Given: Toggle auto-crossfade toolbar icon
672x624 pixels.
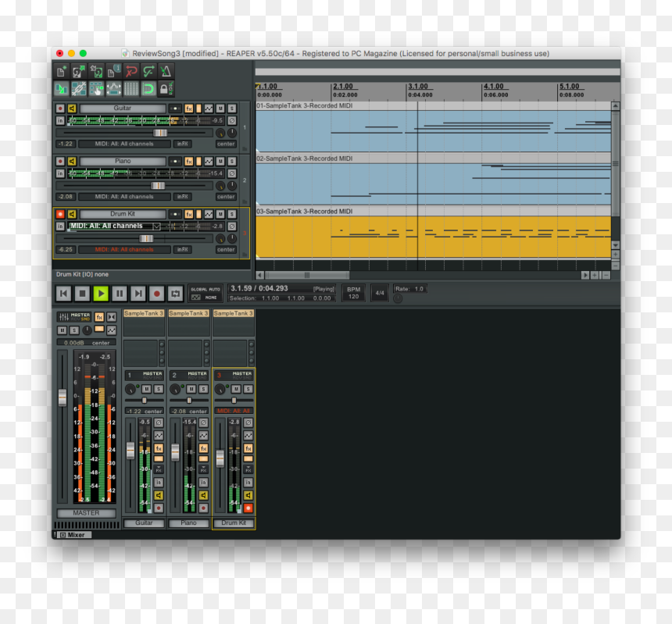Looking at the screenshot, I should pos(61,89).
